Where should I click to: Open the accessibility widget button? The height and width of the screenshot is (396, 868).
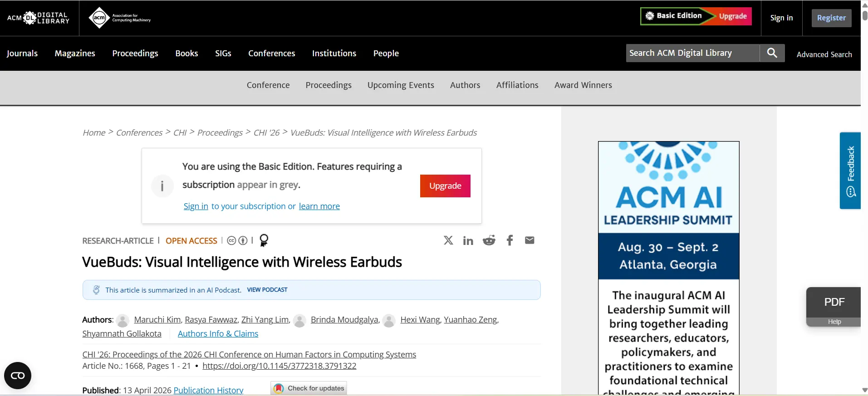point(18,376)
